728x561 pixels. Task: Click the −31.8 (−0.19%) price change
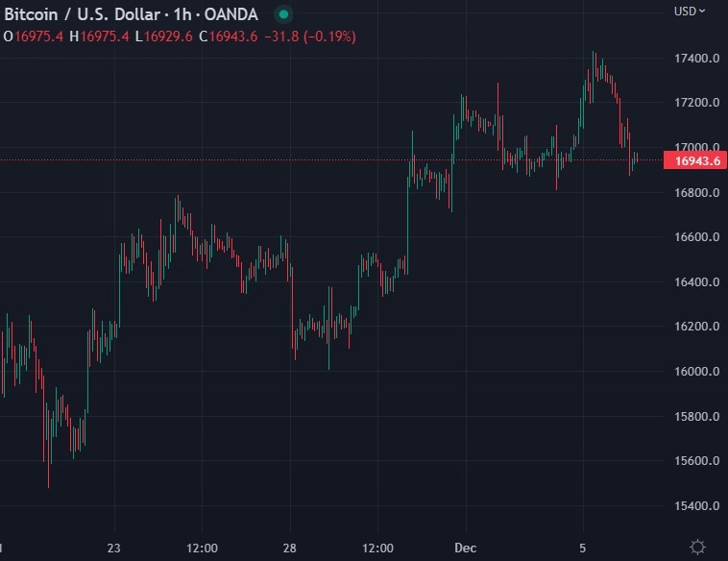pos(316,37)
